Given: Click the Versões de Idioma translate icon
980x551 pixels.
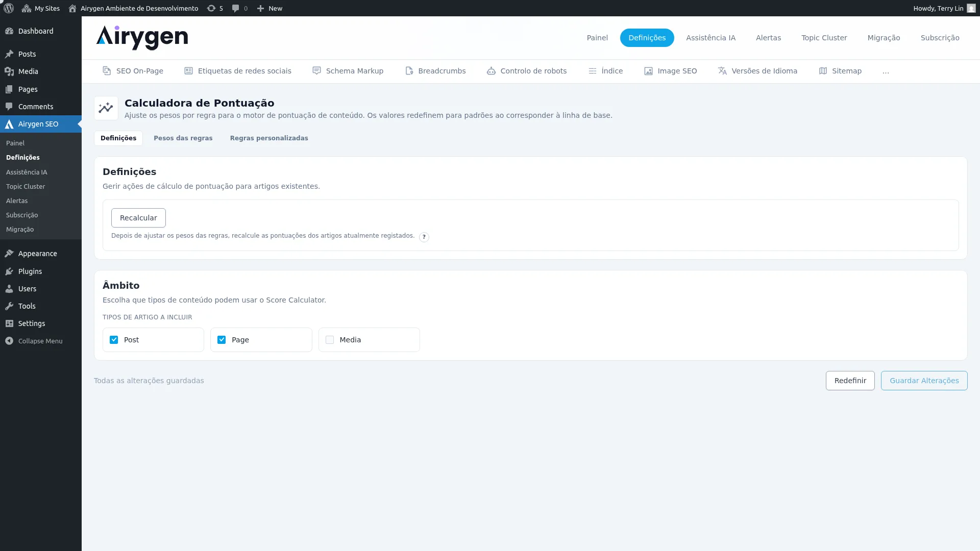Looking at the screenshot, I should point(722,71).
